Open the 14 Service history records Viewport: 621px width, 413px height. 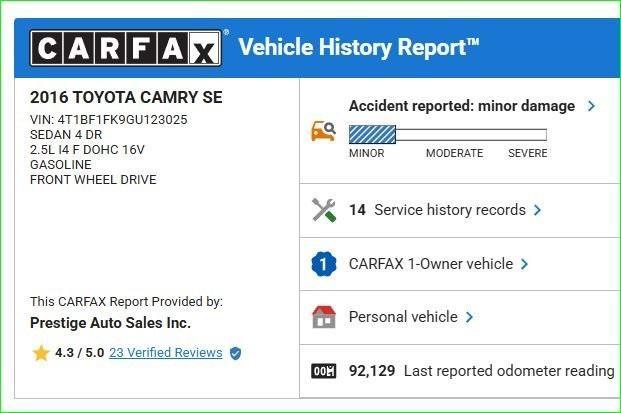pos(437,210)
